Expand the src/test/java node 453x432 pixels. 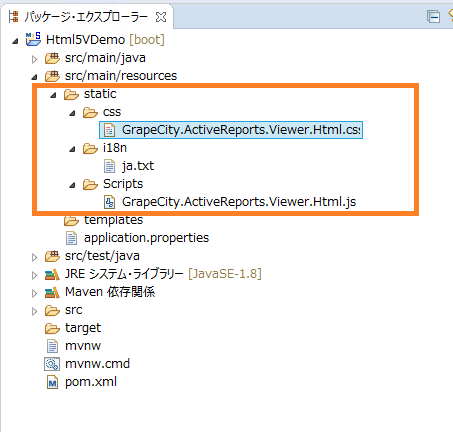click(34, 257)
